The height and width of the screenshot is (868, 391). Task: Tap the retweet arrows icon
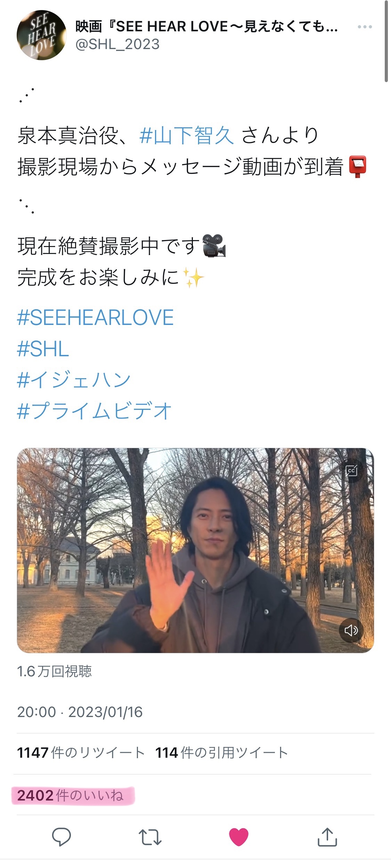(x=150, y=837)
